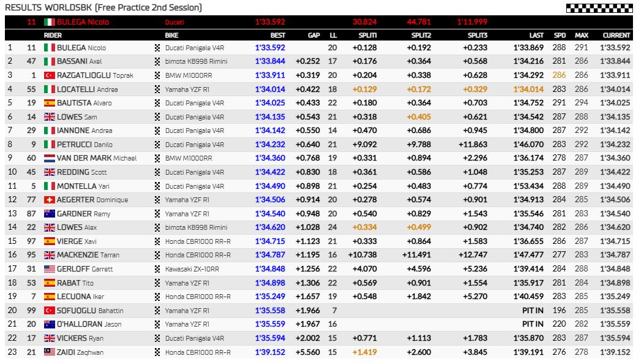This screenshot has width=644, height=364.
Task: Click split value +11.863 for PETRUCCI
Action: (x=473, y=145)
